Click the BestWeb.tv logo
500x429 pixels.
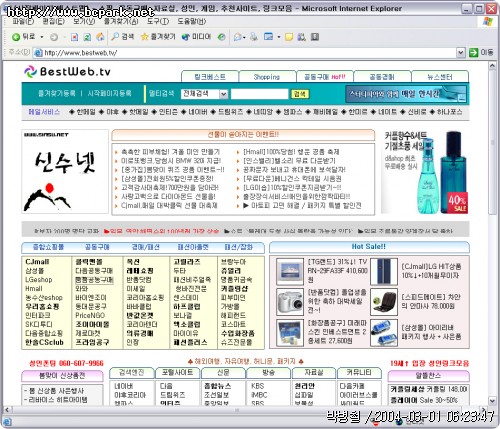click(67, 71)
